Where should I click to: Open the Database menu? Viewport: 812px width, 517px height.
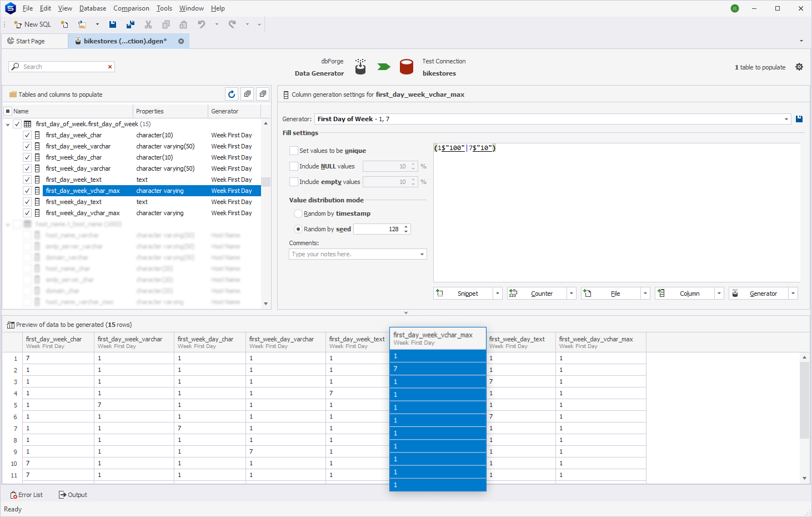93,8
